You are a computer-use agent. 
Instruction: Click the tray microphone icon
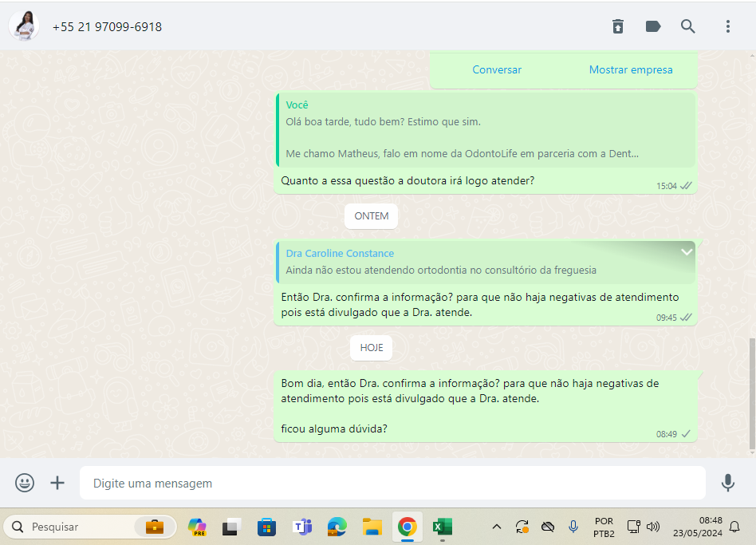pos(573,527)
